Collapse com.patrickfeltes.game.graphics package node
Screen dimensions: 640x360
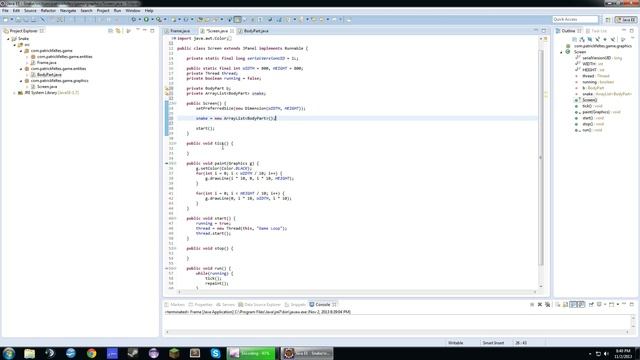pyautogui.click(x=21, y=81)
